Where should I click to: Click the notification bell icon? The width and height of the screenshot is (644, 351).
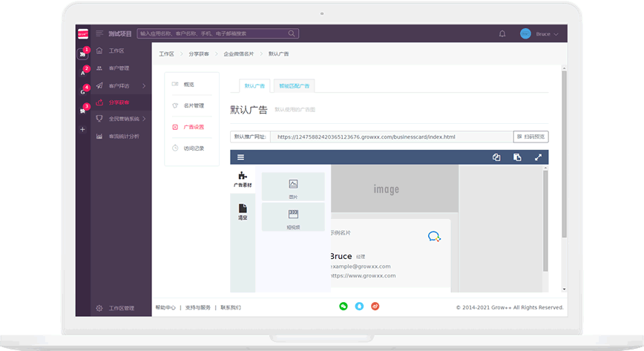(x=502, y=33)
